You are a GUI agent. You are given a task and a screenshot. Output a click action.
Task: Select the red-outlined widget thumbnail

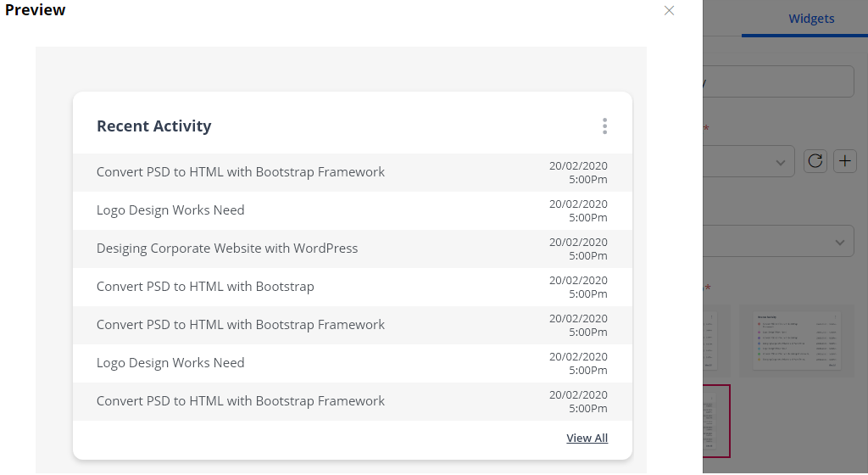(716, 421)
